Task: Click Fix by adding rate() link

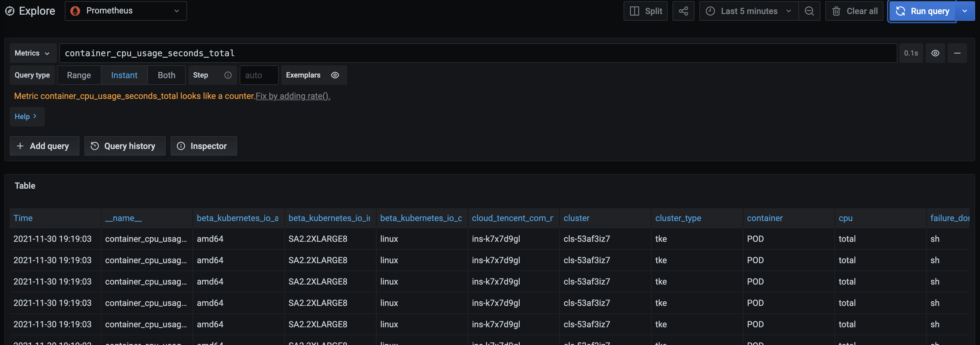Action: click(293, 96)
